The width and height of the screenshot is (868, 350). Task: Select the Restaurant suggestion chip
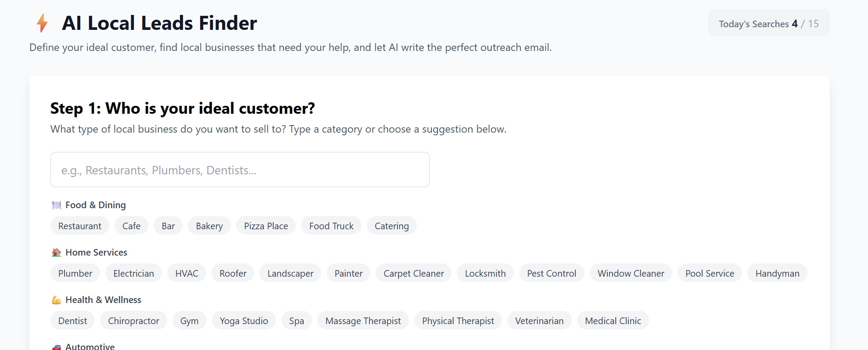coord(80,226)
